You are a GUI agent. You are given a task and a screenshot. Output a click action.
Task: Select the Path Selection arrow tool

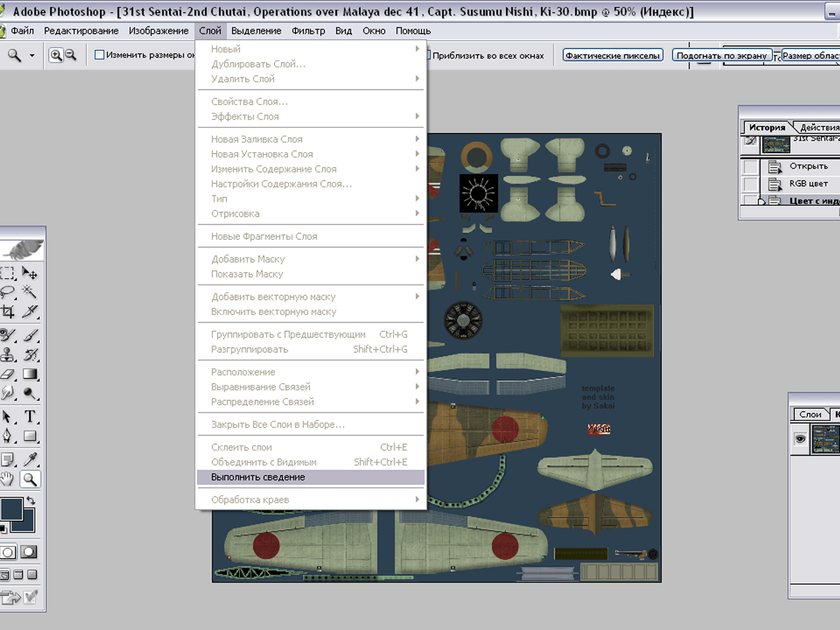click(x=7, y=417)
